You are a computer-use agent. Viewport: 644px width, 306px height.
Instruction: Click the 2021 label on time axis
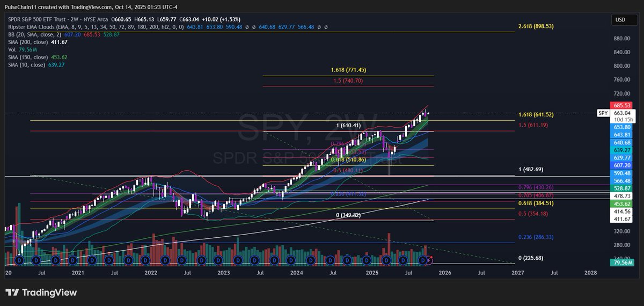[x=78, y=273]
